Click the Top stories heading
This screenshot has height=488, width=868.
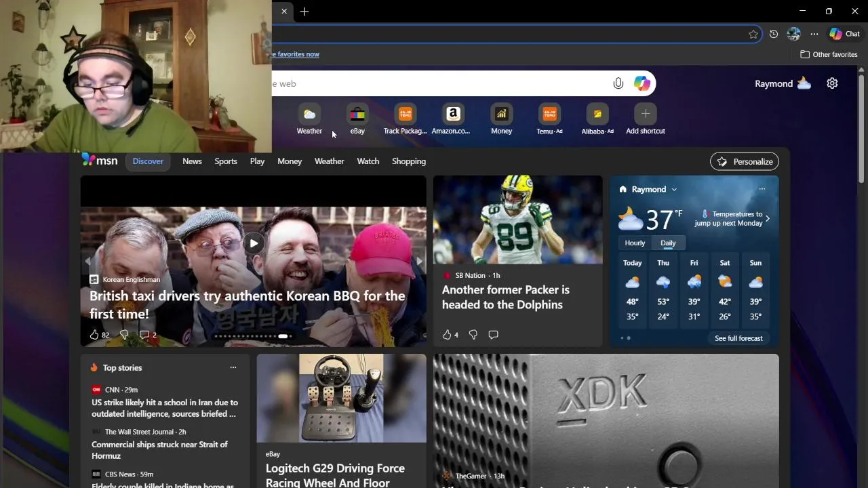pos(122,367)
